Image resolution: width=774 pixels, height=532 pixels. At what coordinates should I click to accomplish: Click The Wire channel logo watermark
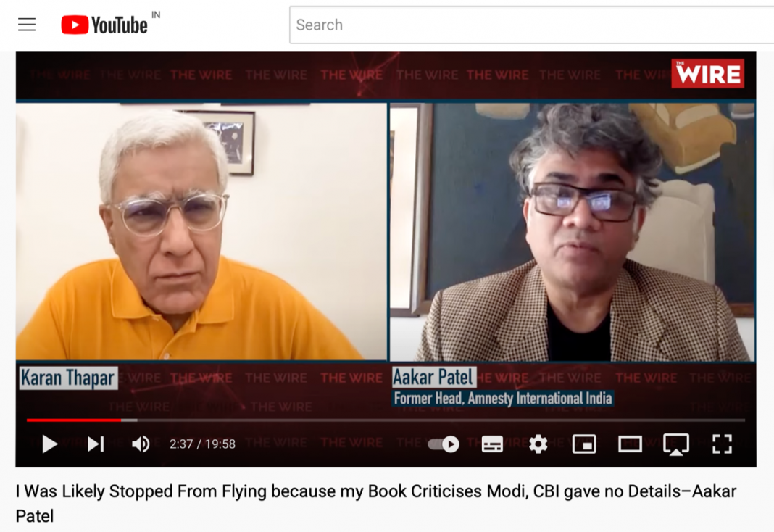707,73
